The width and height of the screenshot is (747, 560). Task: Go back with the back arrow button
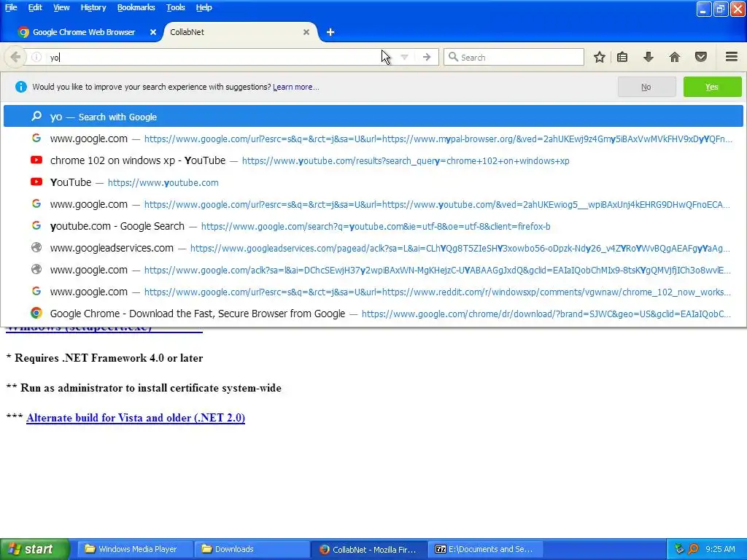(15, 57)
